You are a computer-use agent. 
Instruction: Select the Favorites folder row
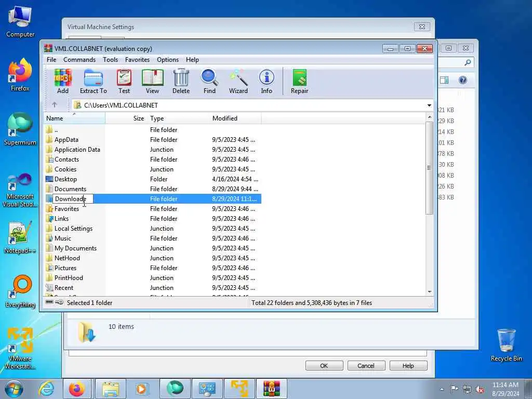pyautogui.click(x=153, y=209)
